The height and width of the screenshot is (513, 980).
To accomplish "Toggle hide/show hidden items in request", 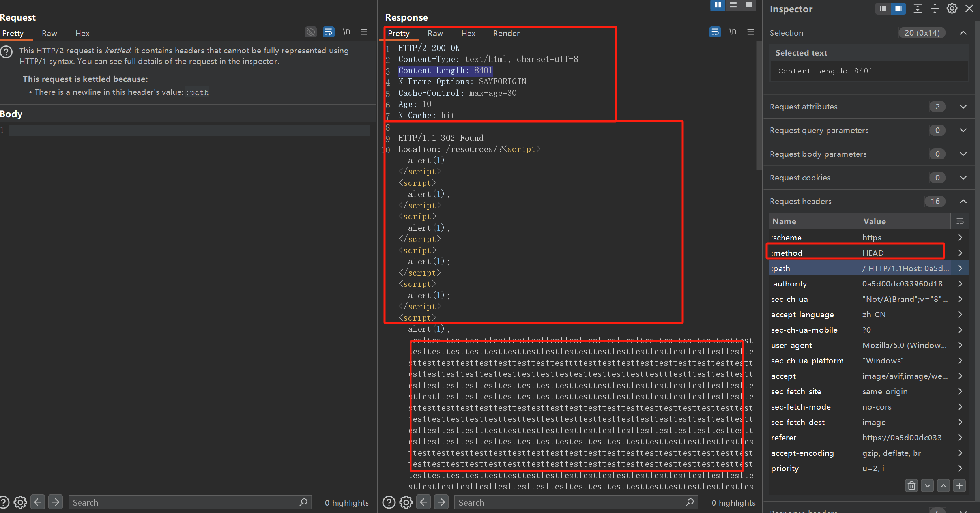I will point(310,32).
